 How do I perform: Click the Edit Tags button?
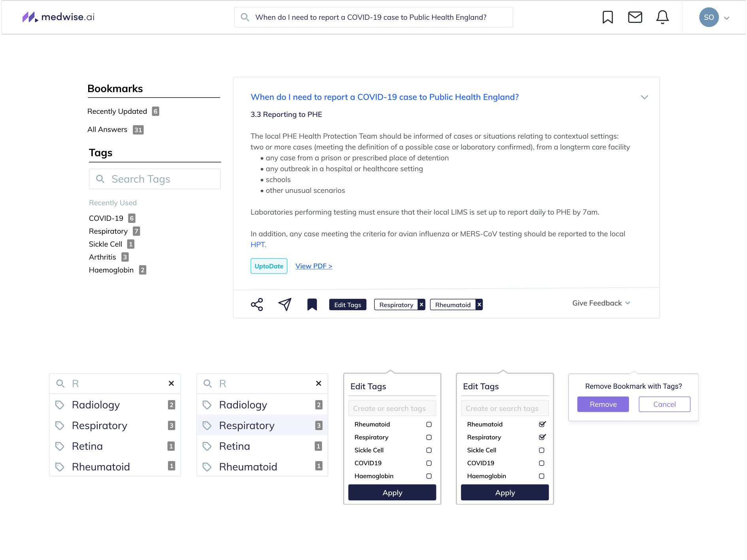coord(348,305)
